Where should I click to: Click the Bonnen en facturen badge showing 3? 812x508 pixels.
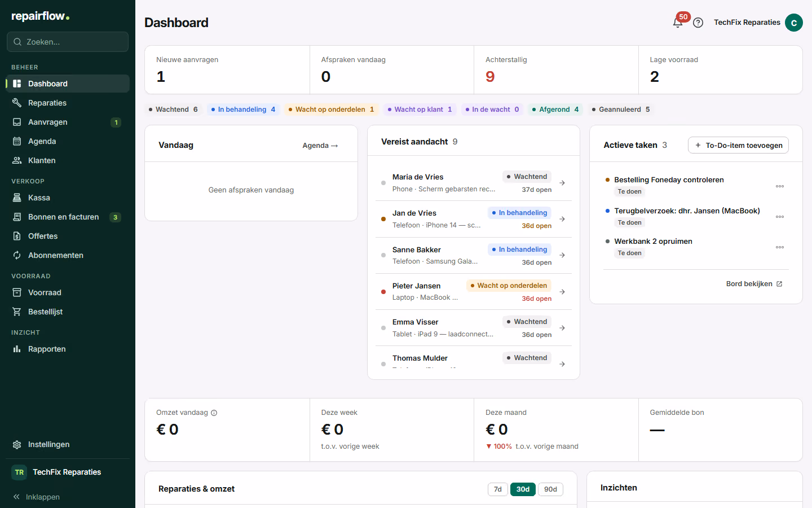[x=115, y=217]
